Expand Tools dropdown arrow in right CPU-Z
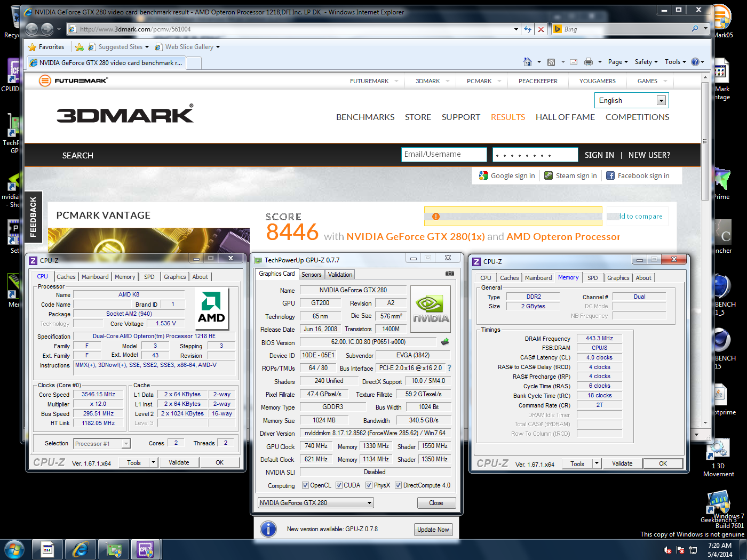Viewport: 747px width, 560px height. point(597,463)
